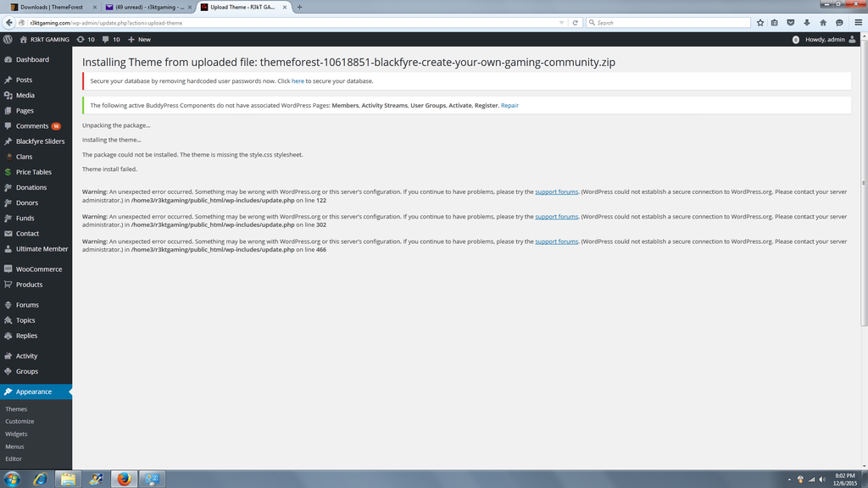Click the first support forums link
The image size is (868, 488).
pyautogui.click(x=556, y=192)
